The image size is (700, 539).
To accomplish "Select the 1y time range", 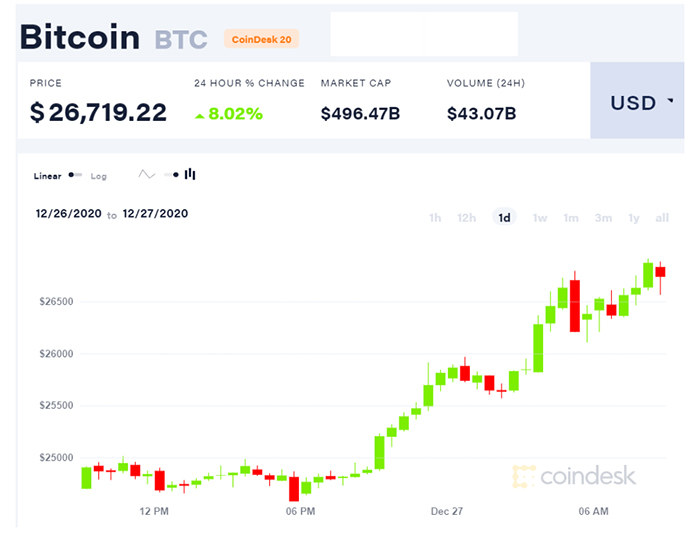I will (x=634, y=218).
